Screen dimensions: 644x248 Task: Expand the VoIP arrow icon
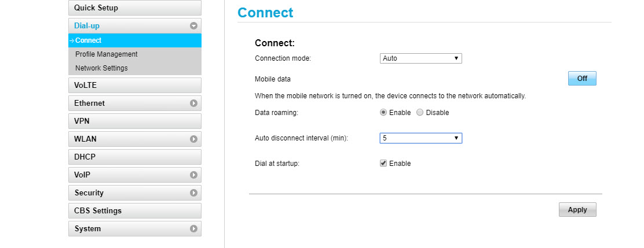click(x=194, y=175)
